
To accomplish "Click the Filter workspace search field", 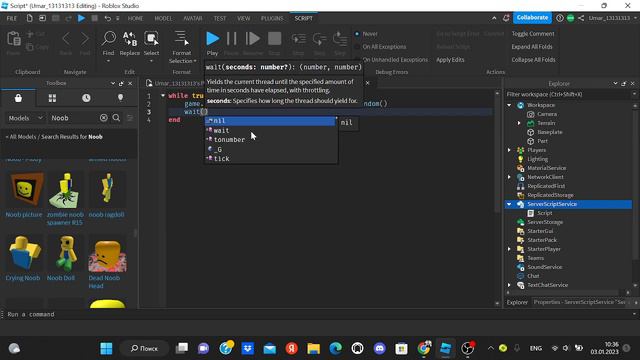I will pyautogui.click(x=569, y=94).
